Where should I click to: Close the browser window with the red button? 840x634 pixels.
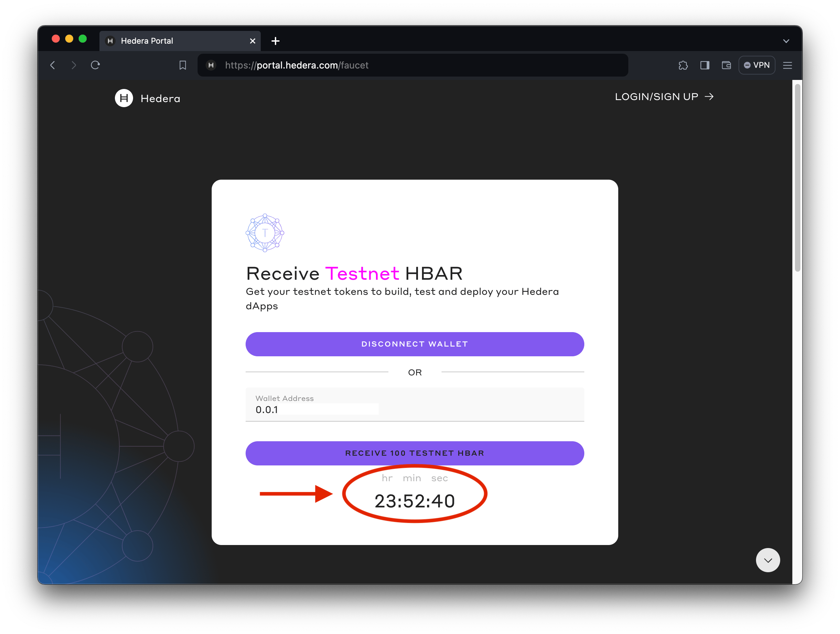tap(56, 39)
